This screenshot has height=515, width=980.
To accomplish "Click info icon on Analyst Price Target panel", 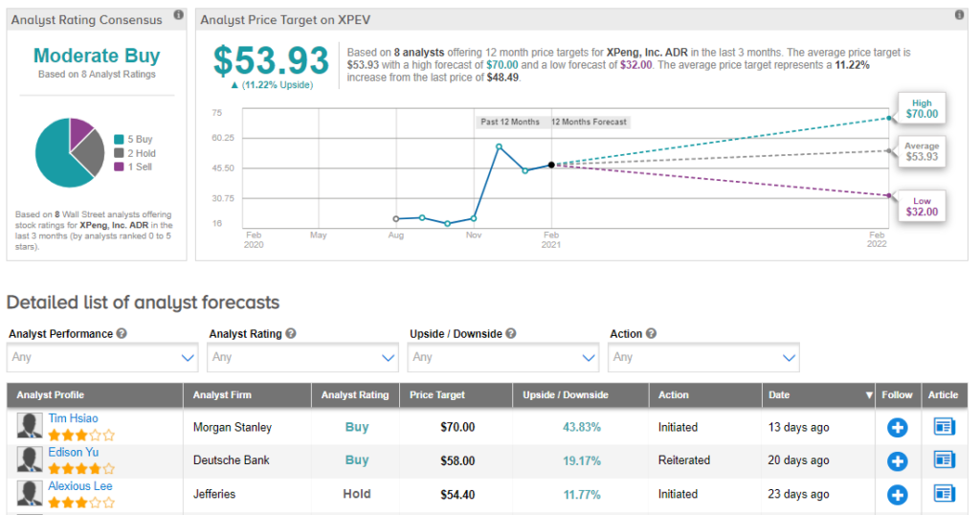I will tap(959, 16).
